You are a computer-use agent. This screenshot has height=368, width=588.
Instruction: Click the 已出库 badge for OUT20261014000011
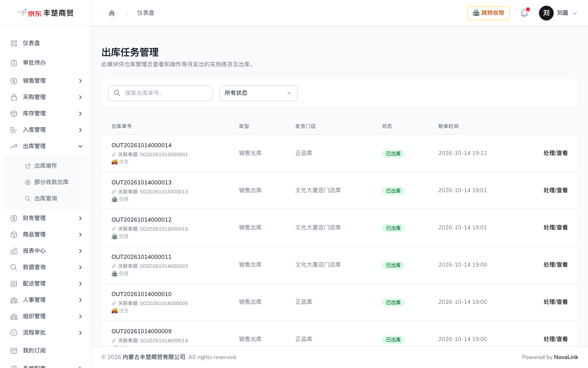[393, 265]
